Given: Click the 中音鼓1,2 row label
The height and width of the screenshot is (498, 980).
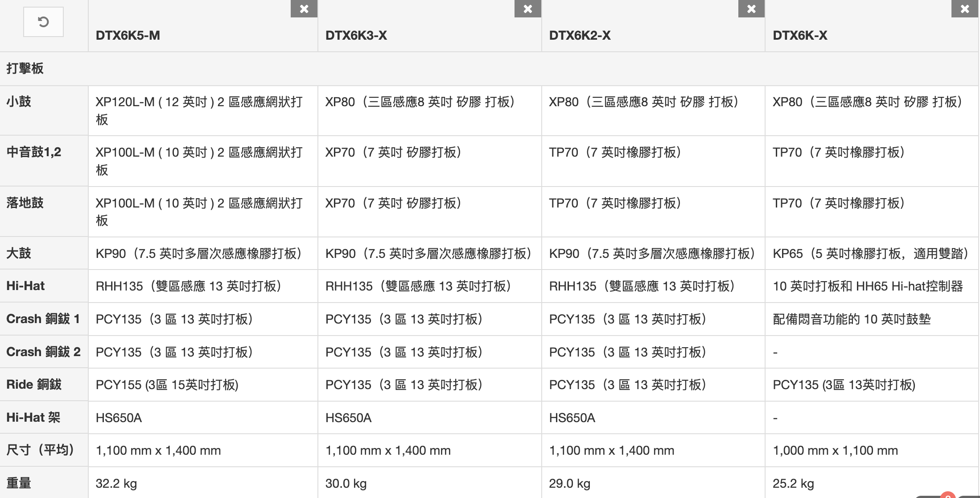Looking at the screenshot, I should (x=34, y=152).
